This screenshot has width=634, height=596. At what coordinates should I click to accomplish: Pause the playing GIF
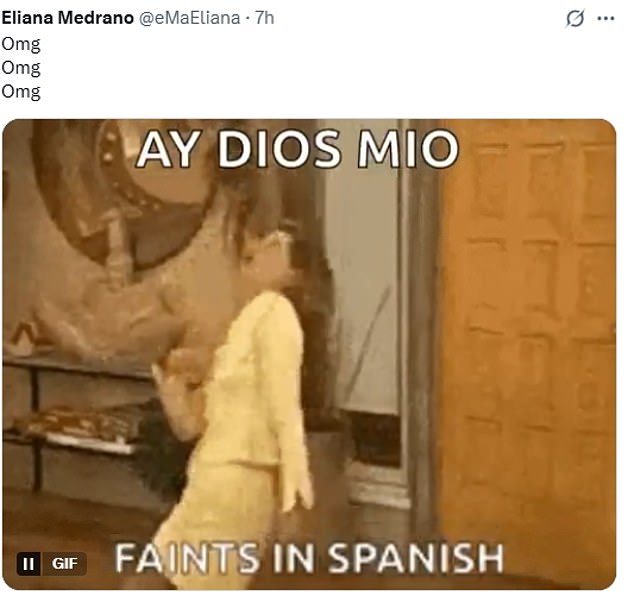point(28,564)
